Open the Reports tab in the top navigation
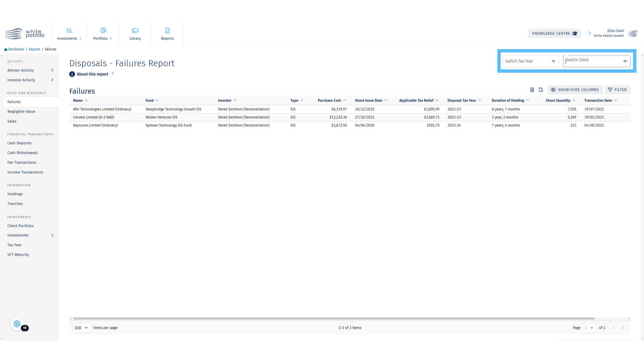Image resolution: width=644 pixels, height=362 pixels. tap(167, 34)
